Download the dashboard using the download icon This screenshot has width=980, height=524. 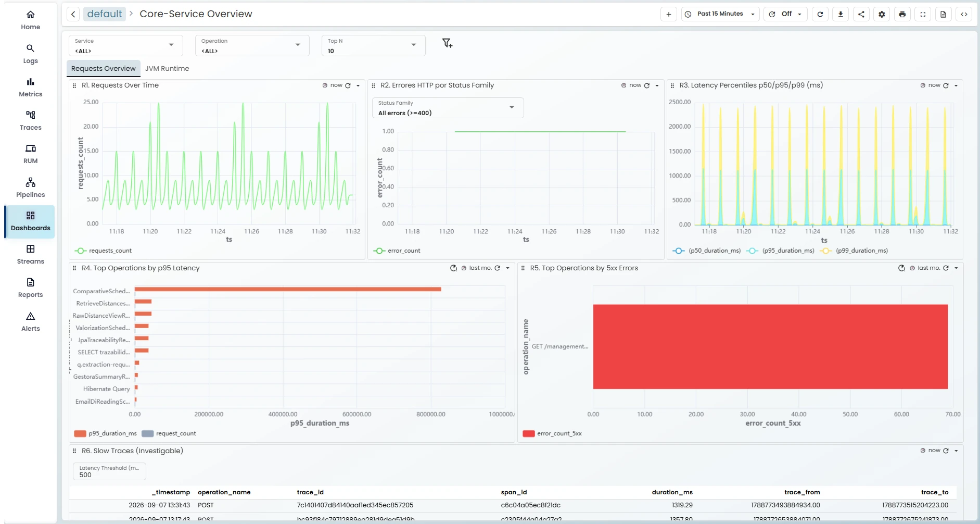(841, 14)
